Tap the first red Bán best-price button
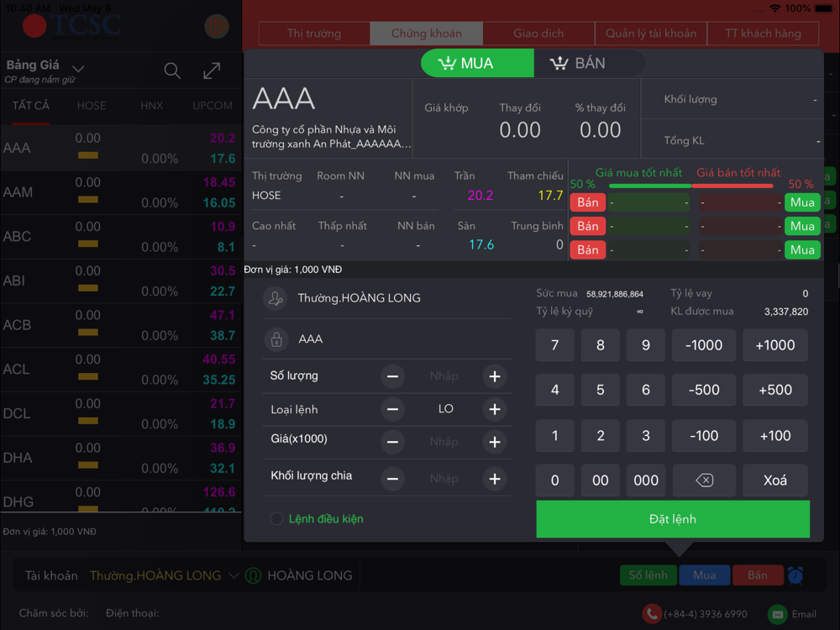 588,202
